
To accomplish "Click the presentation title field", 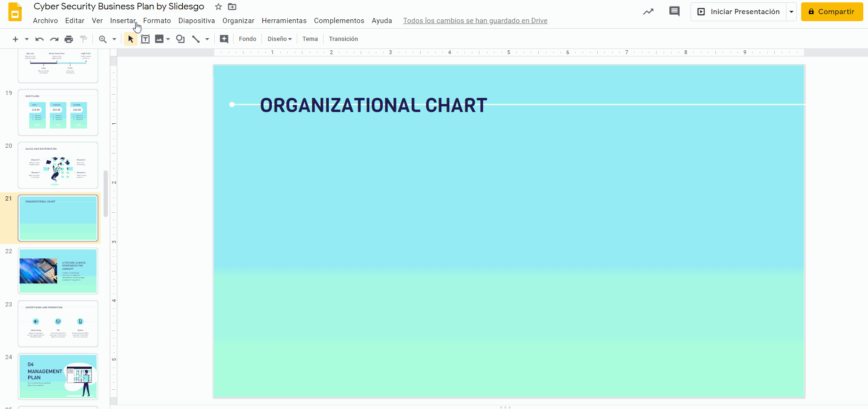I will point(119,7).
